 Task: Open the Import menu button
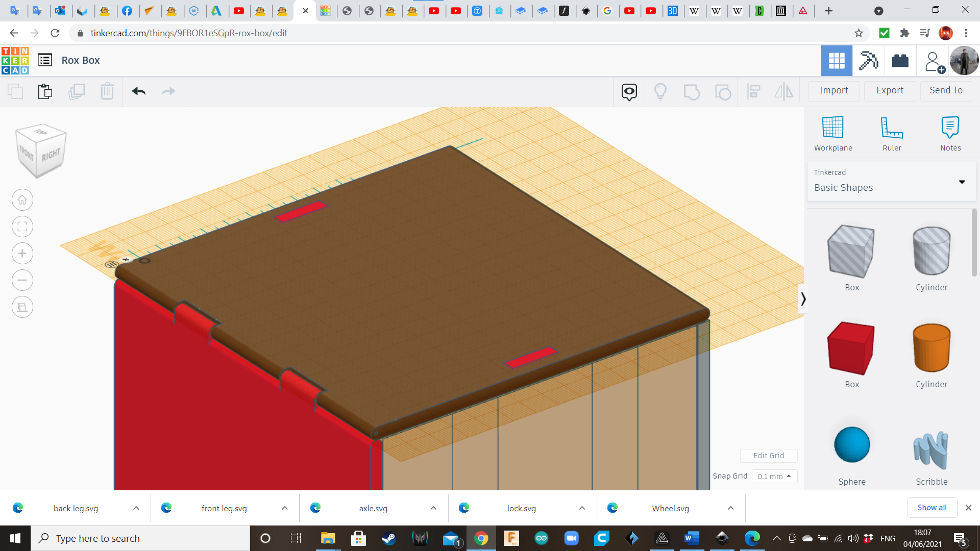(x=834, y=90)
